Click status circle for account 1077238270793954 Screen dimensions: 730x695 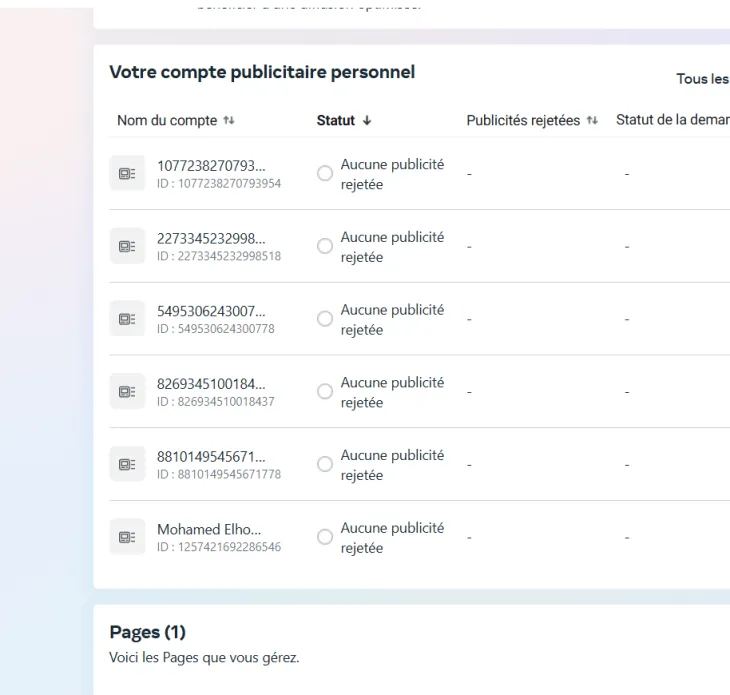pos(325,174)
